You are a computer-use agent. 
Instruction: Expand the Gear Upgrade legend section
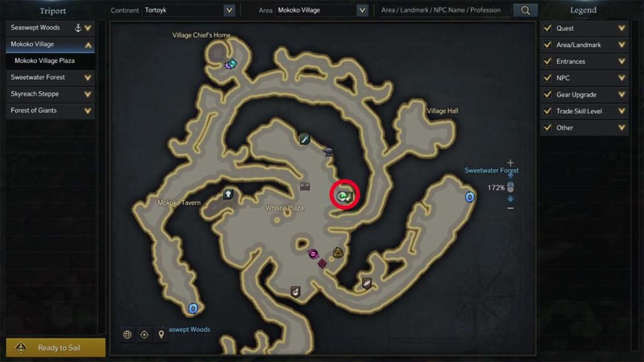(622, 94)
